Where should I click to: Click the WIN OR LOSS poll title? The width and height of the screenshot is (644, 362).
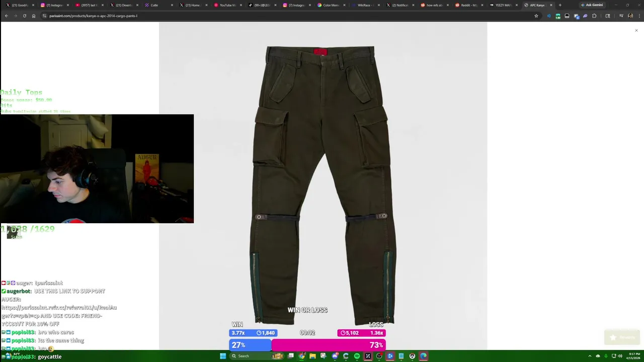[x=307, y=310]
